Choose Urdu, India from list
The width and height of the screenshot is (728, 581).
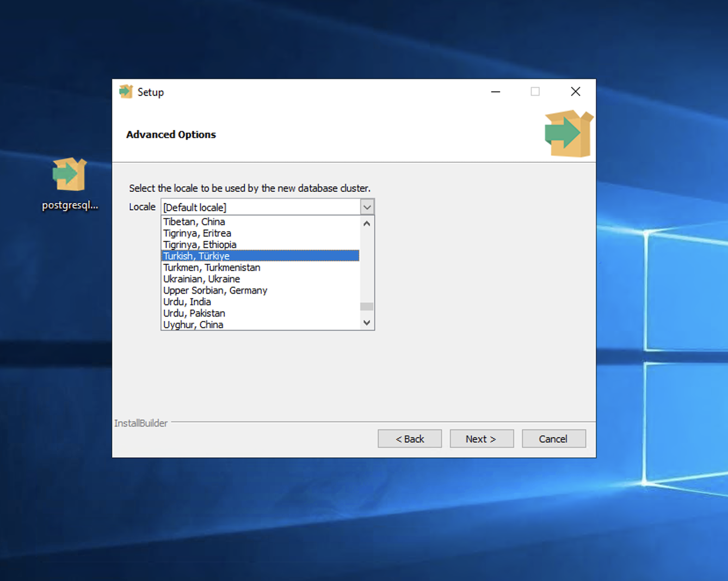(187, 302)
